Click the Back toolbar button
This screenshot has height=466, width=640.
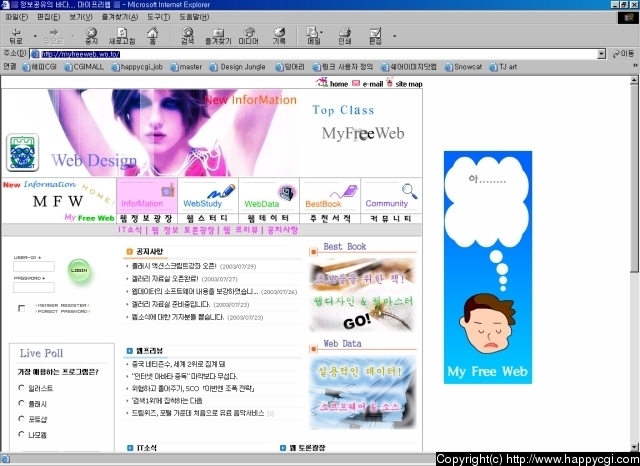16,36
